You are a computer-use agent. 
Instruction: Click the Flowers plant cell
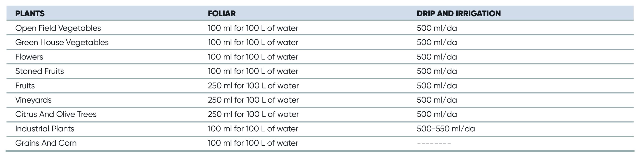tap(29, 57)
